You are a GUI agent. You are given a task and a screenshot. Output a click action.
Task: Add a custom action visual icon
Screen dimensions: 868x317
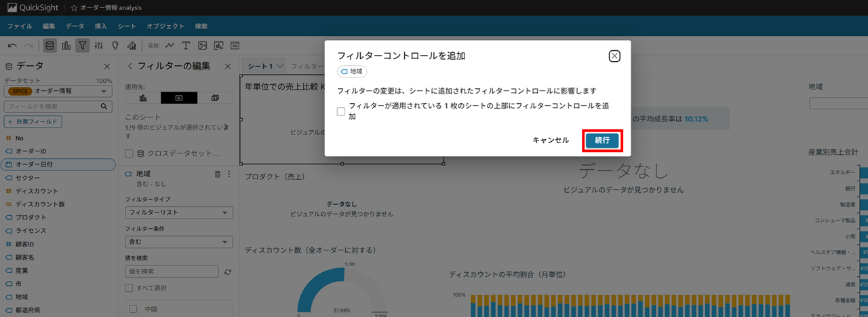218,45
